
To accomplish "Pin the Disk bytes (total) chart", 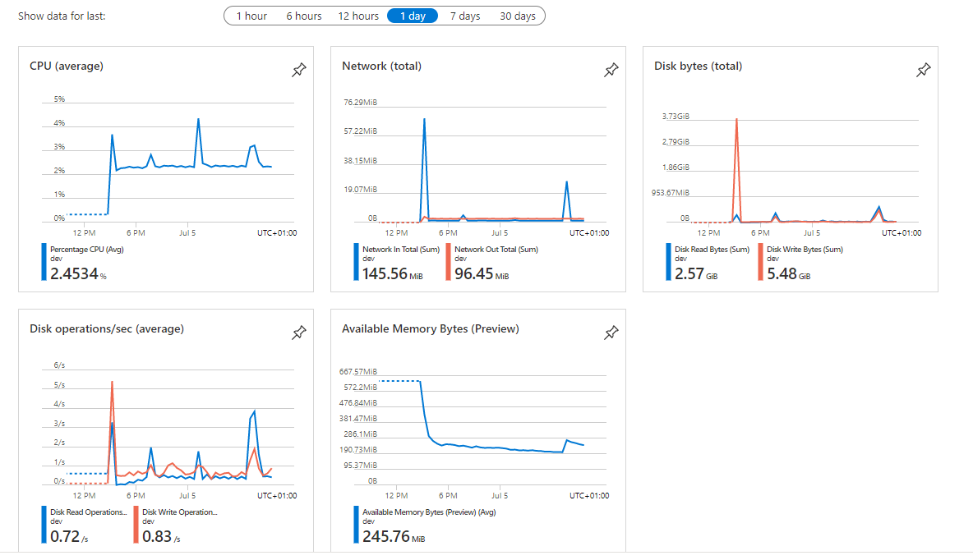I will tap(923, 70).
